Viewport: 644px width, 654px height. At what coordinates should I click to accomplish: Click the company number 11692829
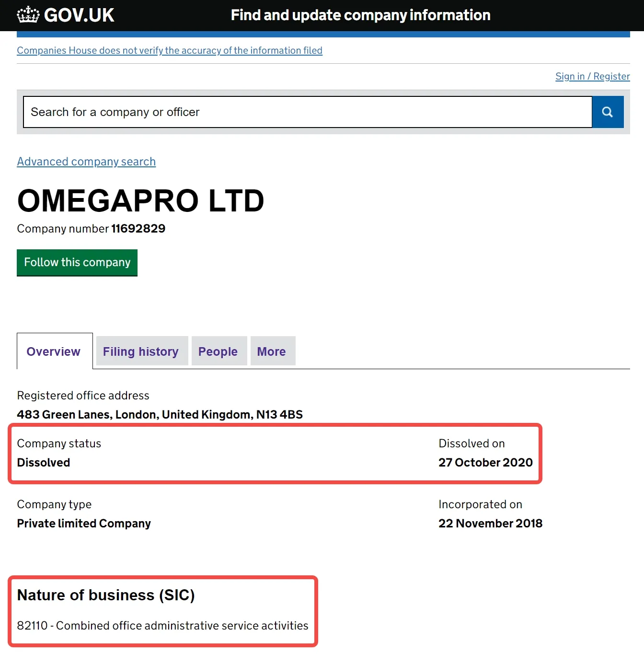click(138, 229)
